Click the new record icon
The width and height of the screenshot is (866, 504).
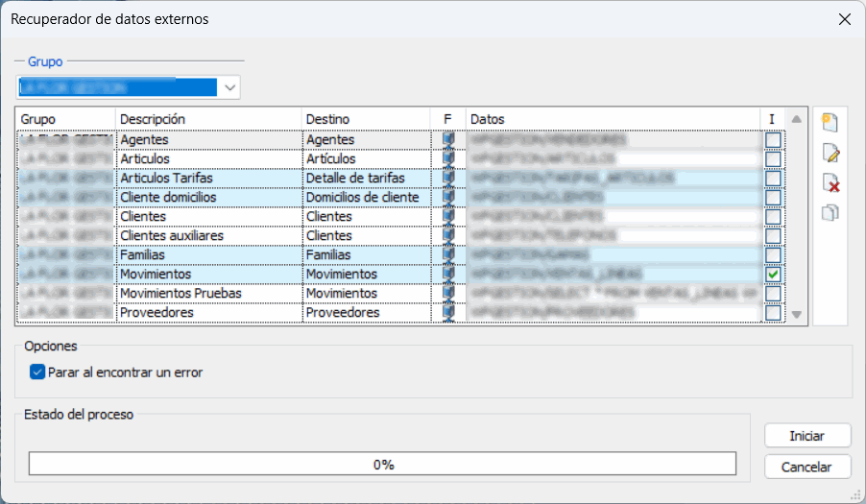pyautogui.click(x=830, y=122)
